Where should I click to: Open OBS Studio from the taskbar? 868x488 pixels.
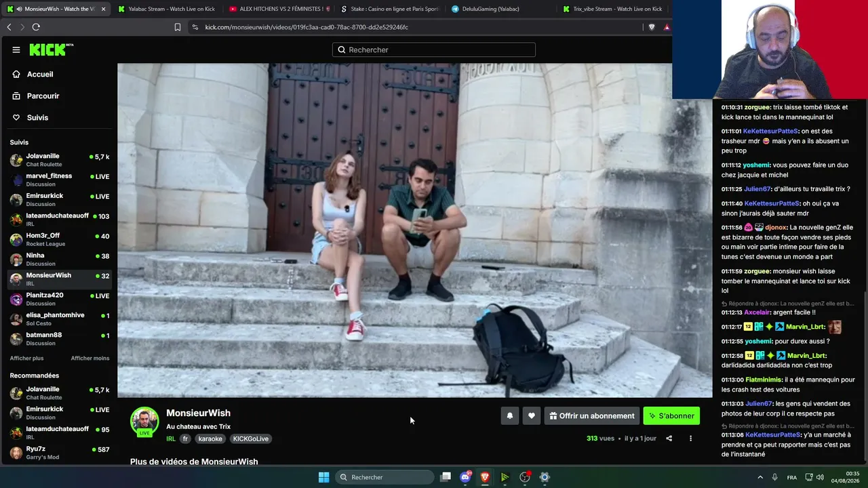[524, 477]
